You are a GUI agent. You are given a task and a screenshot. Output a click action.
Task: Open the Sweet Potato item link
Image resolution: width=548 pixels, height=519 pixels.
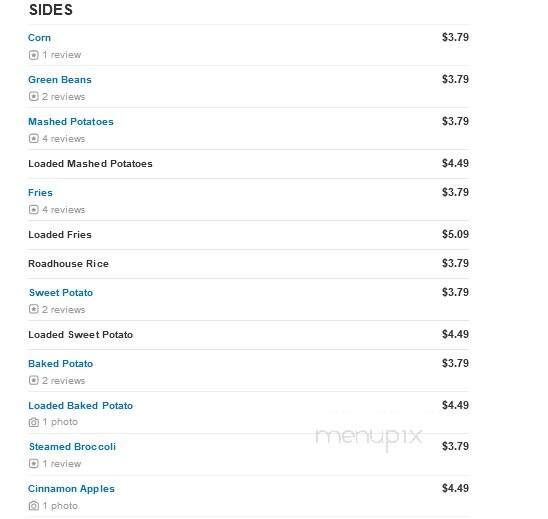(x=61, y=293)
